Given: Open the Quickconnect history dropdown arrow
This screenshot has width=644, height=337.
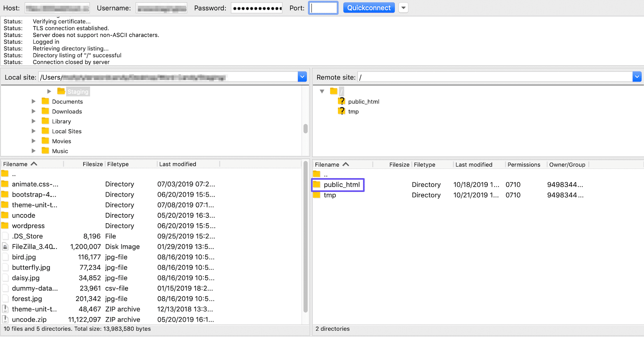Looking at the screenshot, I should [x=403, y=7].
